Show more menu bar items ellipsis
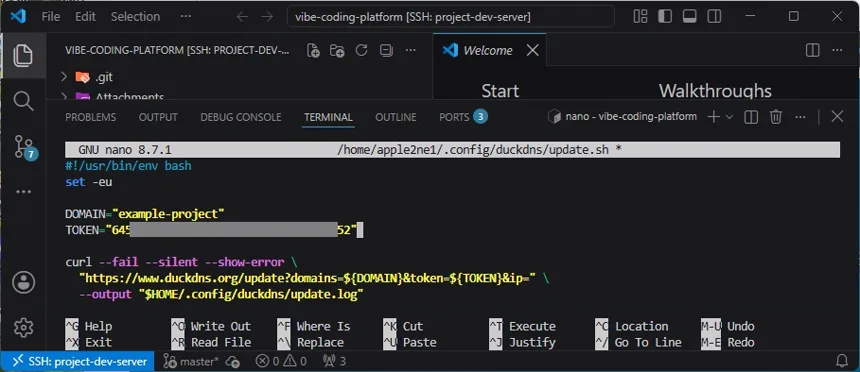This screenshot has height=372, width=860. [185, 17]
